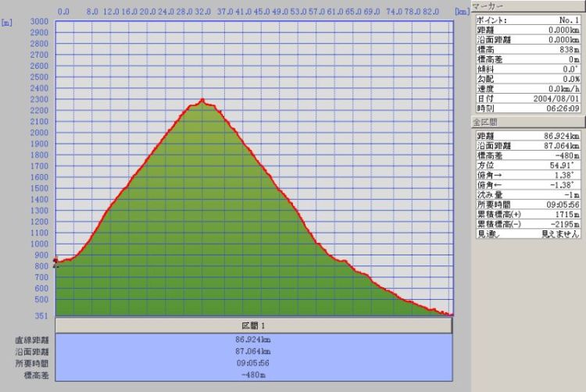Click the 標高差 -480m value below the graph
Image resolution: width=586 pixels, height=392 pixels.
tap(253, 375)
